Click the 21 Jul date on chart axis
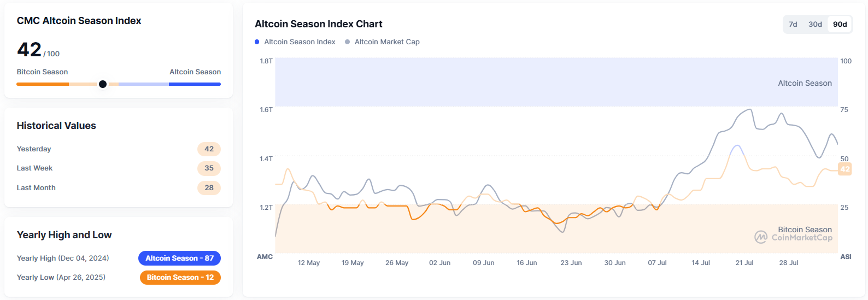This screenshot has width=868, height=300. (744, 263)
